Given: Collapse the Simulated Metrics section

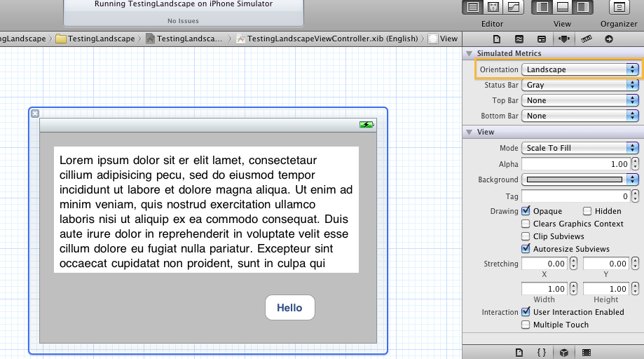Looking at the screenshot, I should [x=469, y=53].
